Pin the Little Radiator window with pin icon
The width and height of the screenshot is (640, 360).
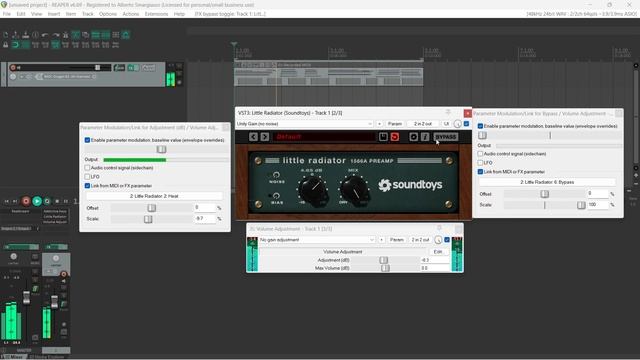448,113
